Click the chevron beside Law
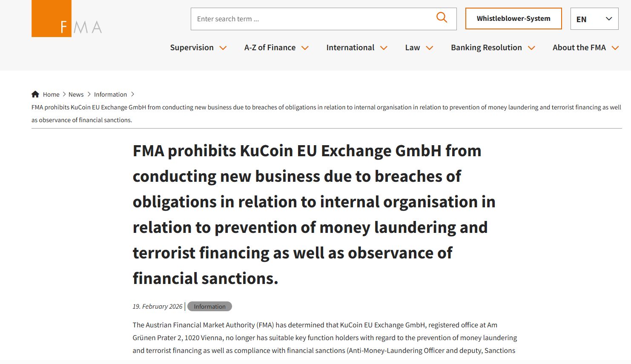Viewport: 631px width, 364px height. (430, 48)
